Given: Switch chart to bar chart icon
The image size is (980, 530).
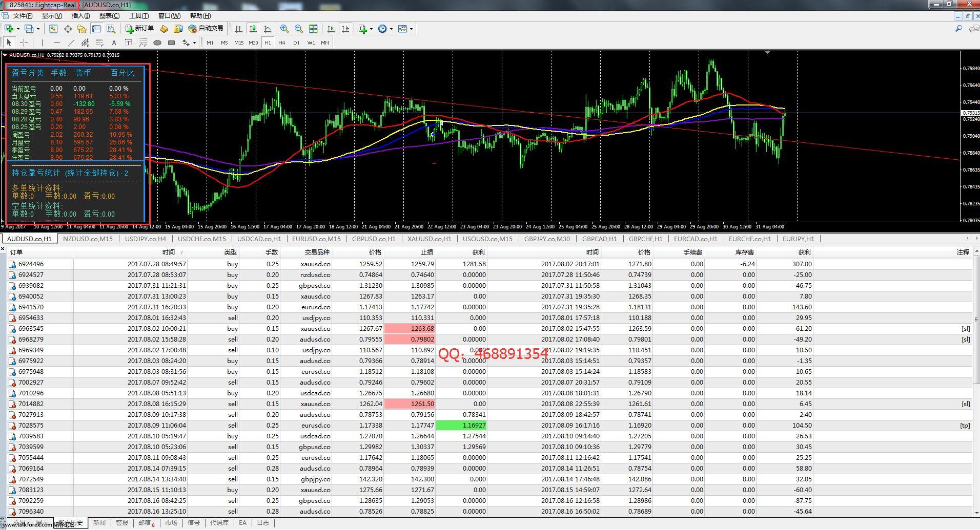Looking at the screenshot, I should pos(239,29).
